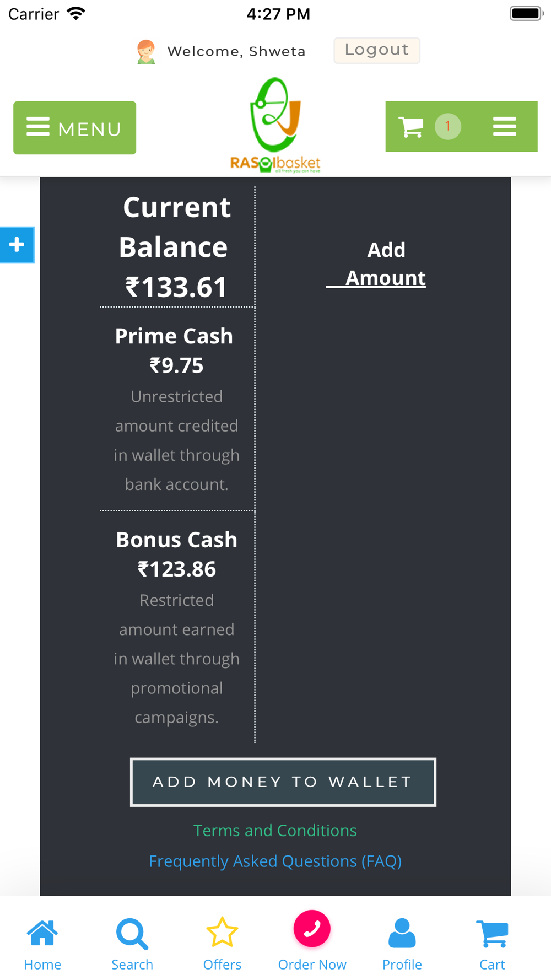Open the green MENU button
The height and width of the screenshot is (980, 551).
(74, 127)
